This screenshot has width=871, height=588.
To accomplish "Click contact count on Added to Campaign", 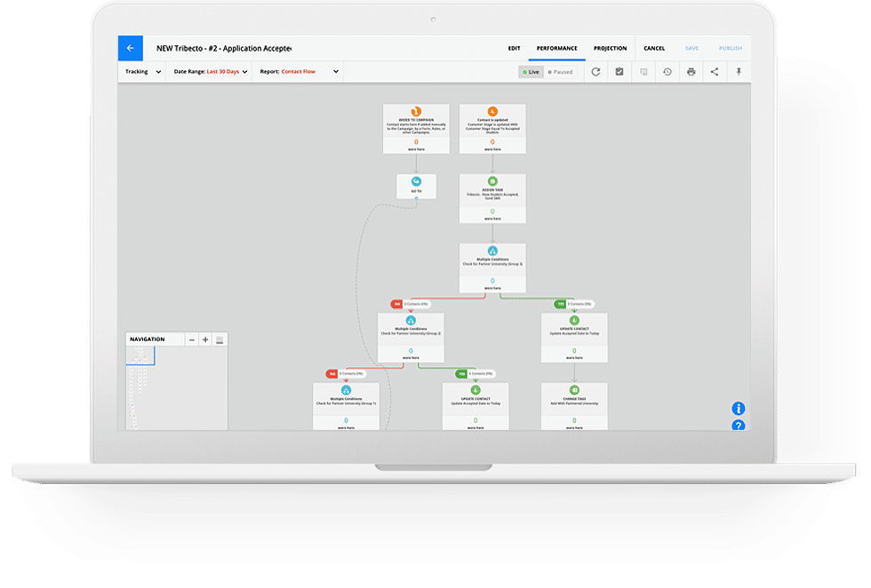I will click(x=416, y=142).
